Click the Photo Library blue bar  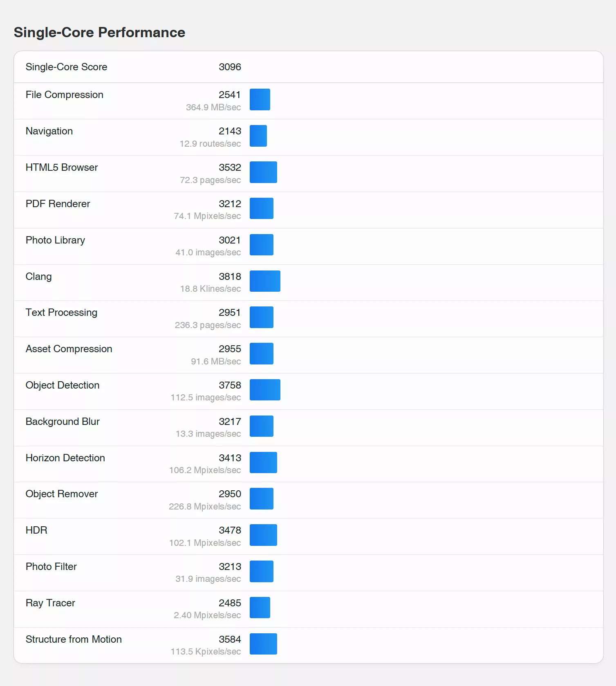(x=261, y=245)
